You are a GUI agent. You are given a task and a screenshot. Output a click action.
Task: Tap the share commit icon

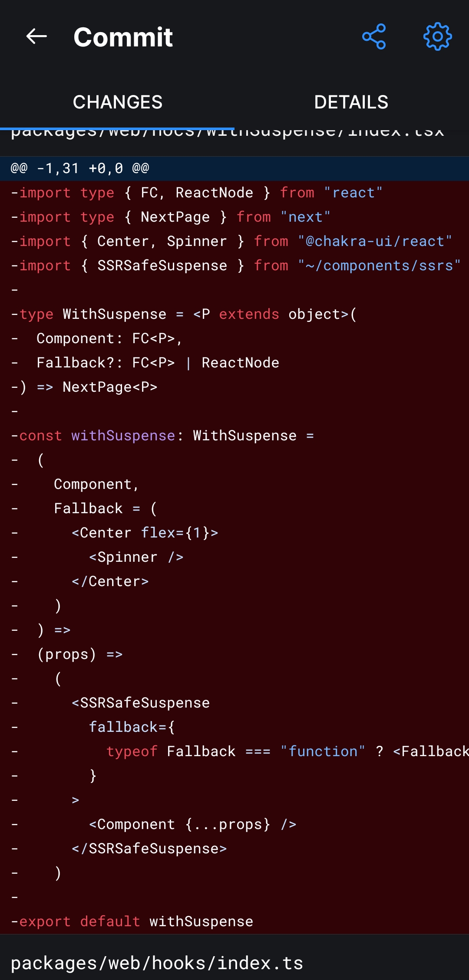(374, 37)
